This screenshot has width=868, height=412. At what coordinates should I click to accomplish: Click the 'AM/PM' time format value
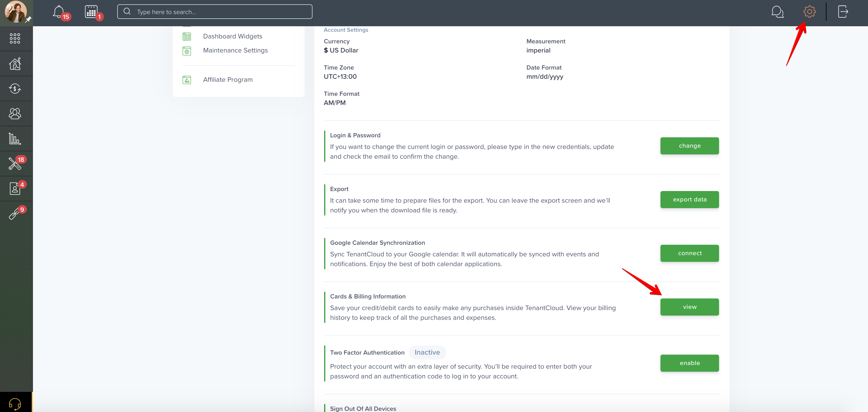pyautogui.click(x=335, y=103)
